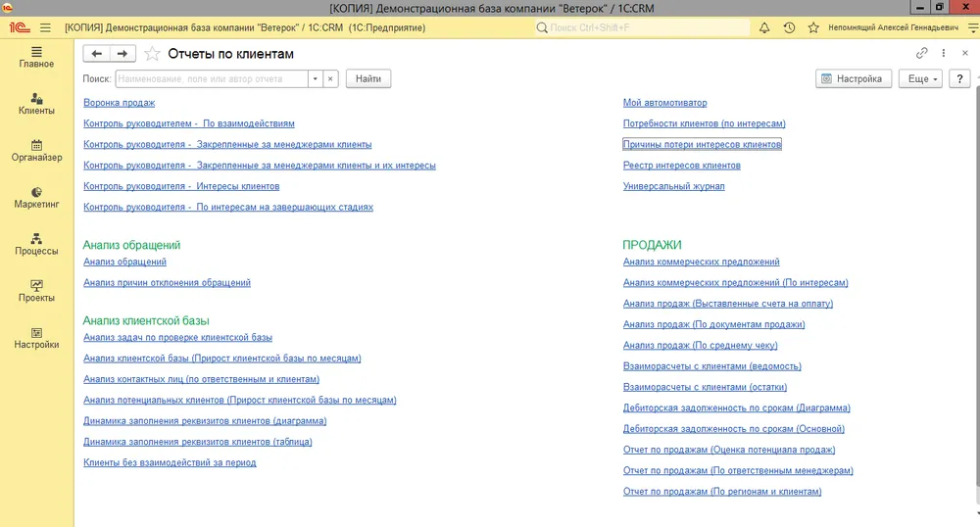The width and height of the screenshot is (980, 527).
Task: Open Анализ продаж (По документам продажи)
Action: [x=713, y=324]
